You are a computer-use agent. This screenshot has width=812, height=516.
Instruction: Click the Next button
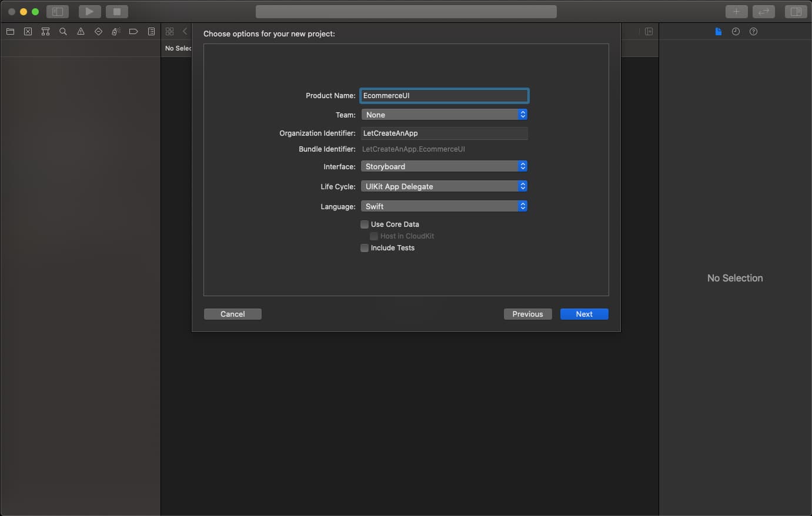584,314
